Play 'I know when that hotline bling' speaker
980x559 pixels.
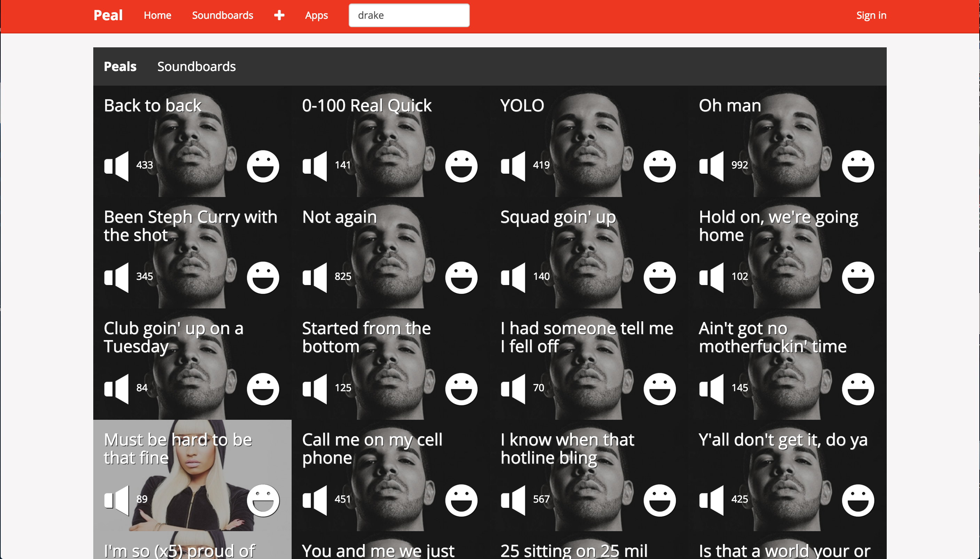click(513, 500)
